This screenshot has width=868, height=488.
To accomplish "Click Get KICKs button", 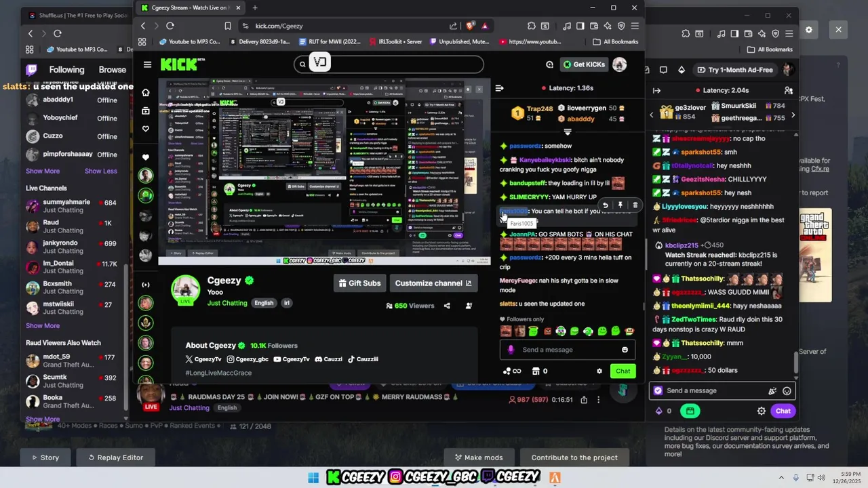I will coord(584,64).
